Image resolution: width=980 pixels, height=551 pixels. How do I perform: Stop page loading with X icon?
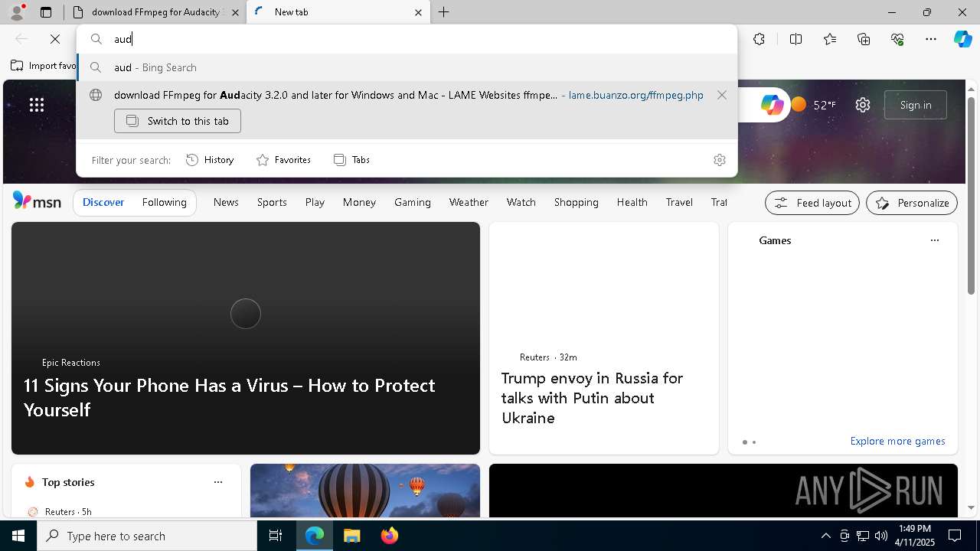click(x=55, y=39)
